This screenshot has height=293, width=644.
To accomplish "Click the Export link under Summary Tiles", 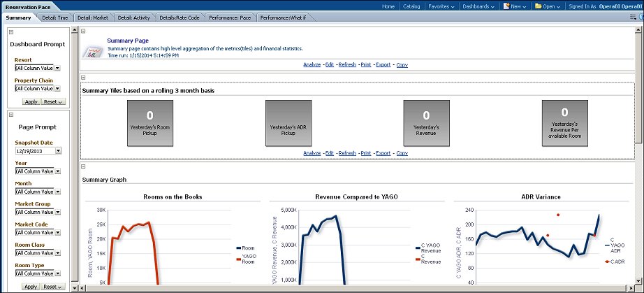I will [x=383, y=152].
